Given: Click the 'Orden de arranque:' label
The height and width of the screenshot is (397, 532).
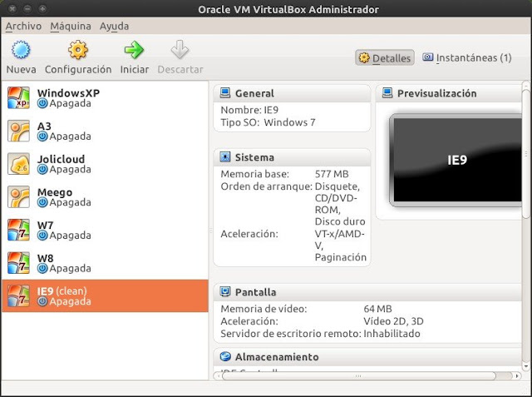Looking at the screenshot, I should click(266, 186).
